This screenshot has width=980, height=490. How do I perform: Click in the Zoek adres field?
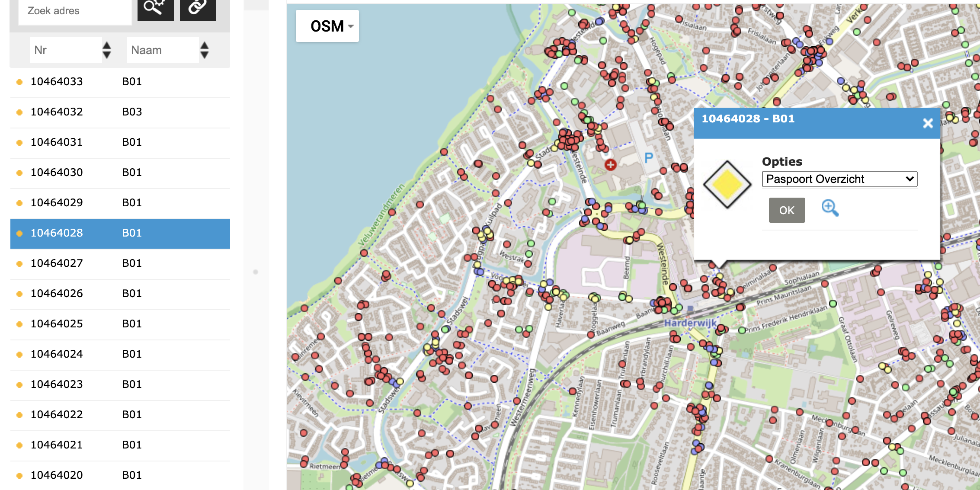(x=75, y=11)
